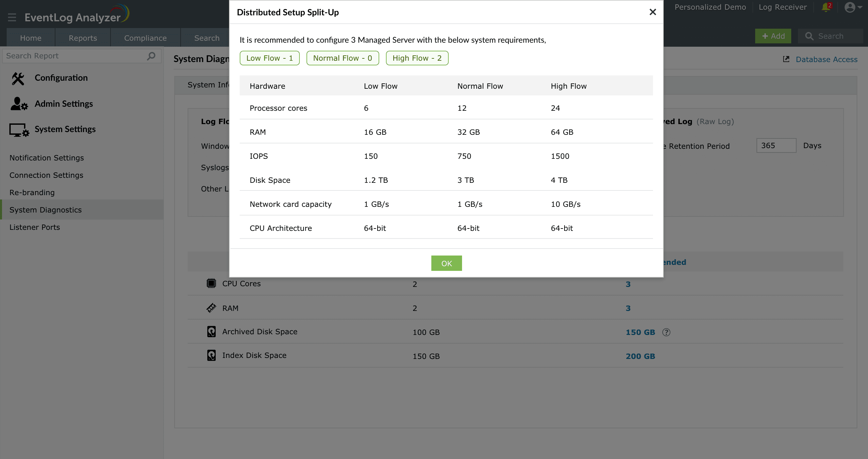Viewport: 868px width, 459px height.
Task: Click the green Add button
Action: 773,36
